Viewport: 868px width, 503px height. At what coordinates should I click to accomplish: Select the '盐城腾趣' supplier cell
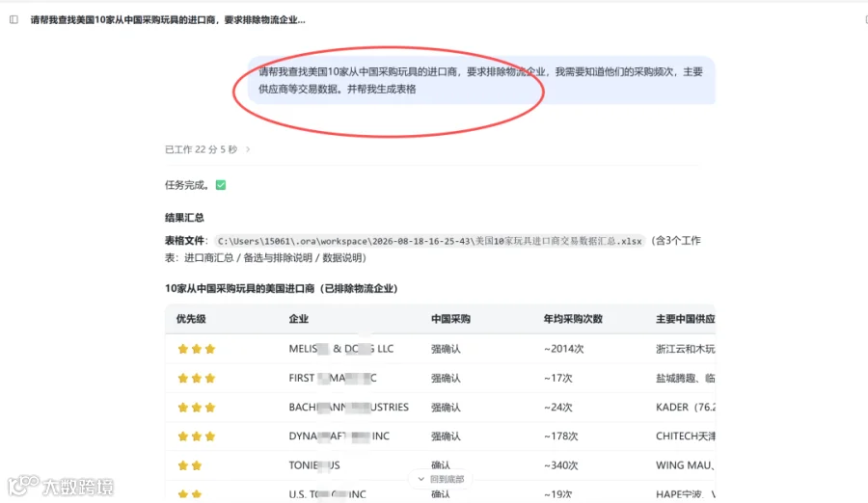coord(686,378)
